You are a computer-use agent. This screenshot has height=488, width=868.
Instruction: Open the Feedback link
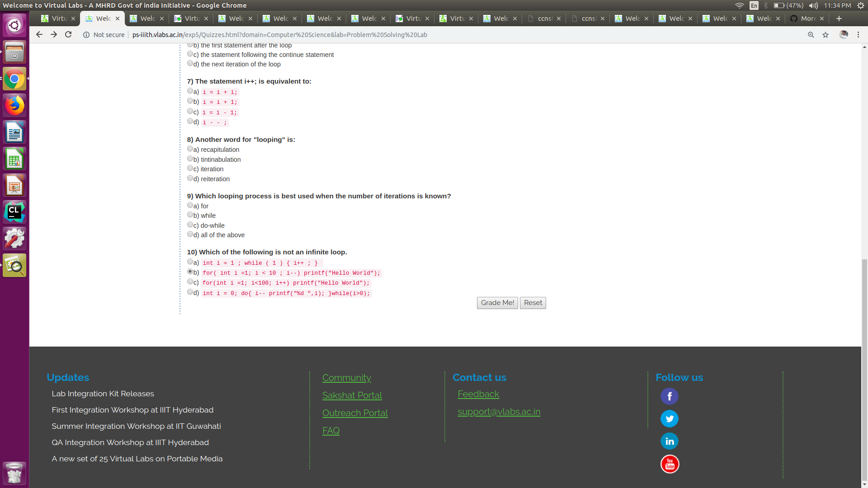478,394
